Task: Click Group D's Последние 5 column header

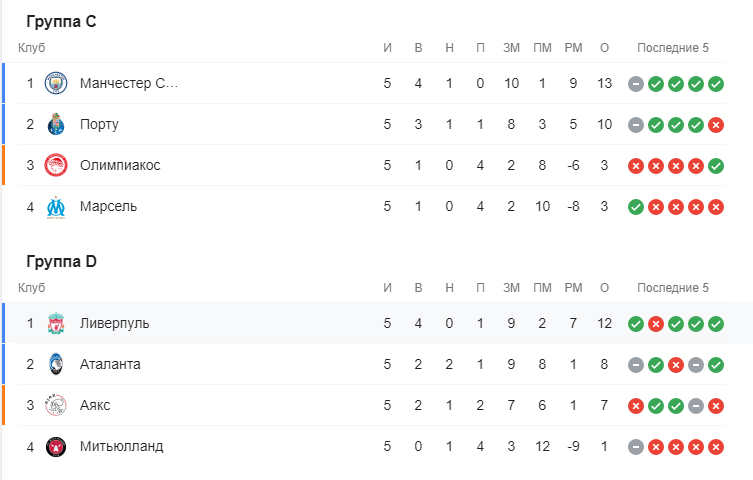Action: click(672, 288)
